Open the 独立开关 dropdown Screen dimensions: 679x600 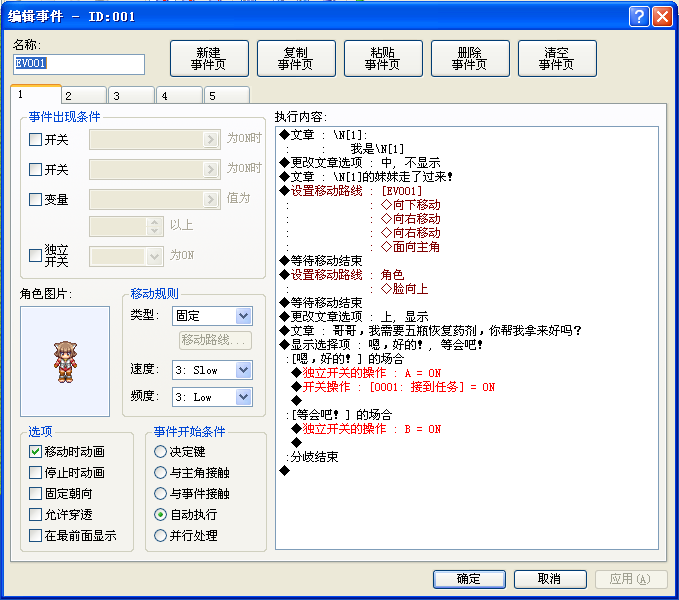point(126,256)
